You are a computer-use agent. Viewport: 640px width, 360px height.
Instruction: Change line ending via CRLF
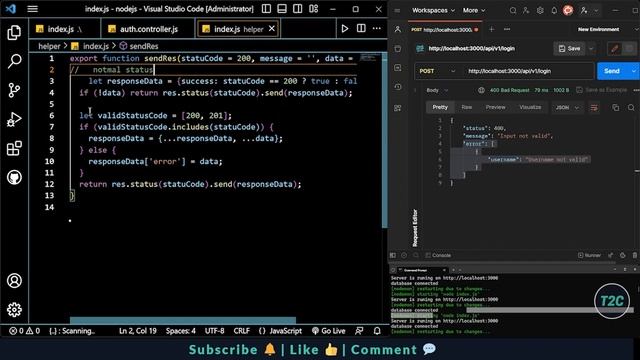pos(241,331)
